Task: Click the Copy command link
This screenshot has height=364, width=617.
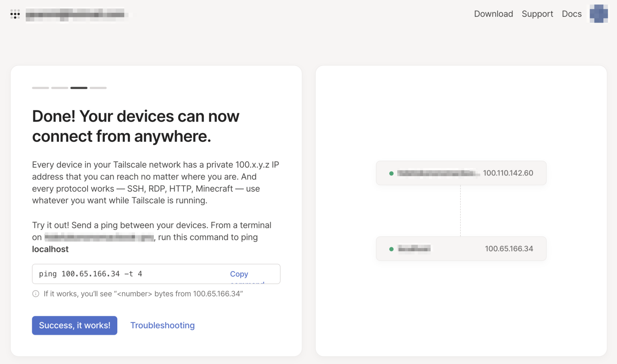Action: pos(239,274)
